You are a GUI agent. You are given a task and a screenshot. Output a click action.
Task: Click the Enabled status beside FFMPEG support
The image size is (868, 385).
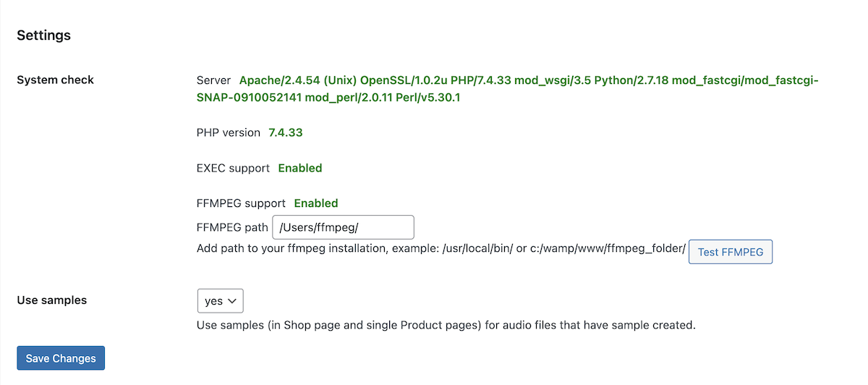point(316,203)
